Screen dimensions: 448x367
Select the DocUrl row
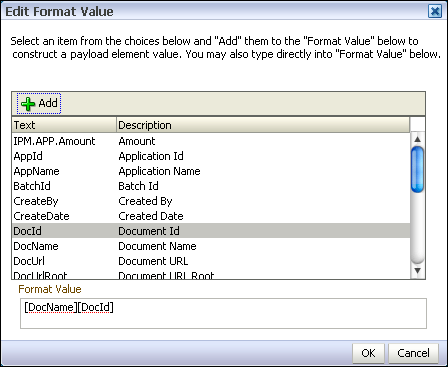tap(211, 261)
